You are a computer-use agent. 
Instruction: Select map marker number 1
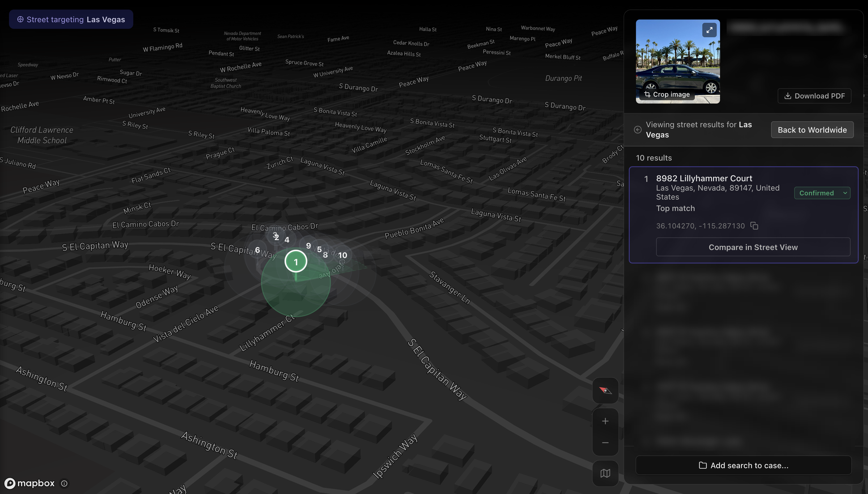tap(296, 261)
